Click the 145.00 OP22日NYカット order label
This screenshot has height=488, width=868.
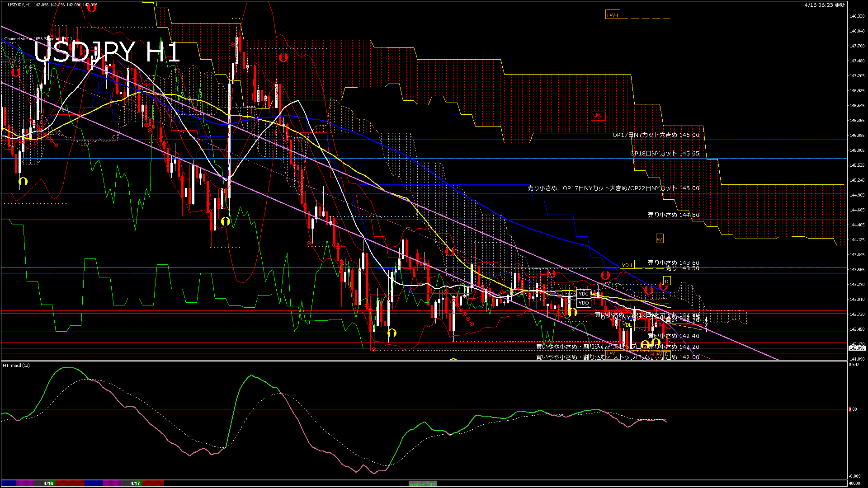[x=613, y=188]
